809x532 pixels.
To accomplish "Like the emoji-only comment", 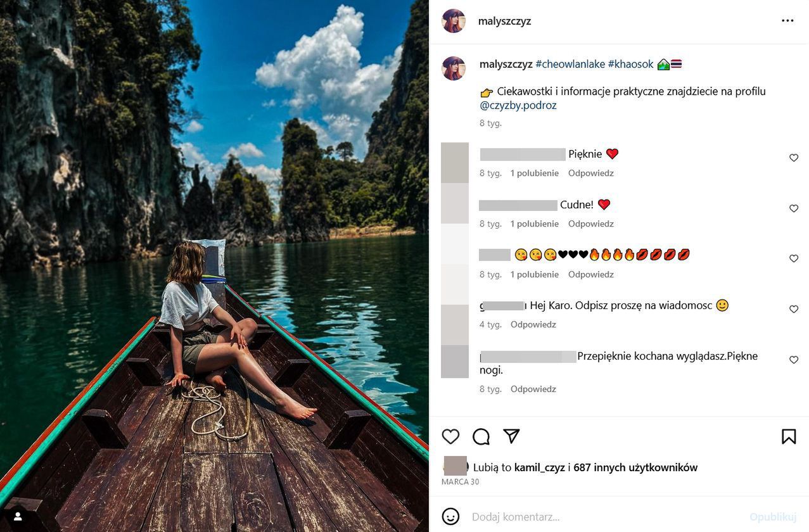I will (794, 258).
